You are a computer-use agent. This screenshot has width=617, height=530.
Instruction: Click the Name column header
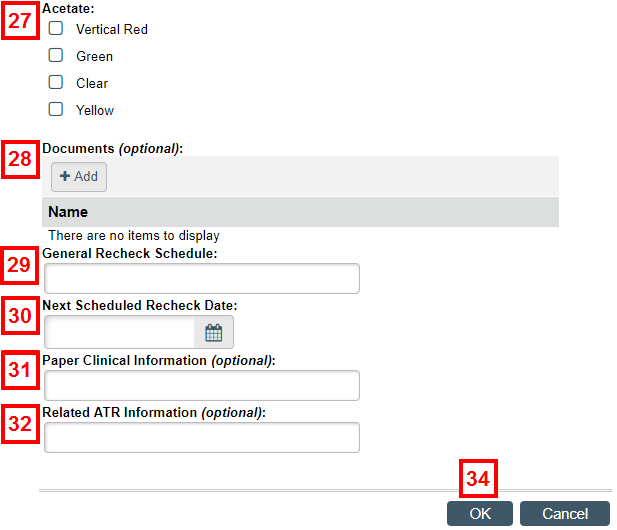(x=68, y=212)
